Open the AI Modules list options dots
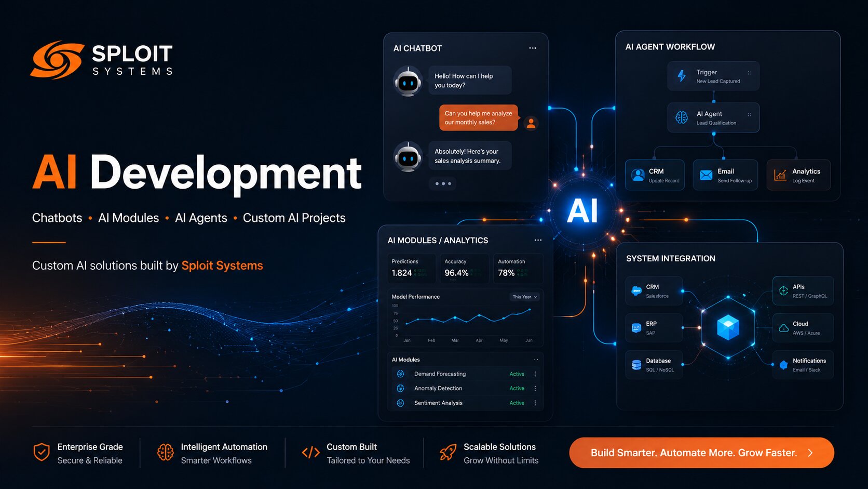Viewport: 868px width, 489px height. pyautogui.click(x=536, y=360)
